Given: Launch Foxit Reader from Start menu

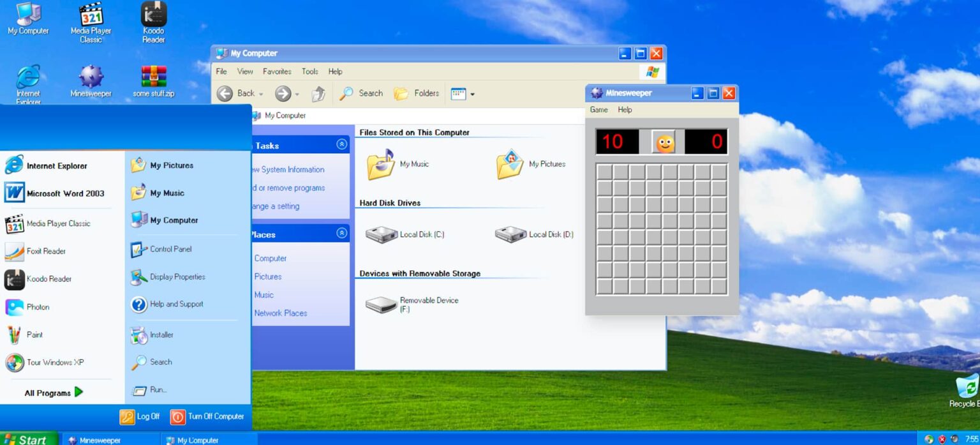Looking at the screenshot, I should click(x=63, y=251).
